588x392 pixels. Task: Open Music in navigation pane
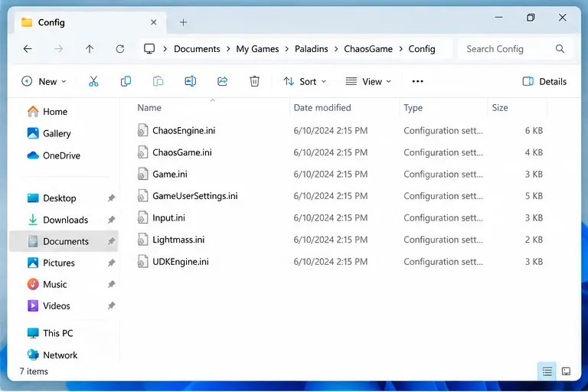pos(55,284)
